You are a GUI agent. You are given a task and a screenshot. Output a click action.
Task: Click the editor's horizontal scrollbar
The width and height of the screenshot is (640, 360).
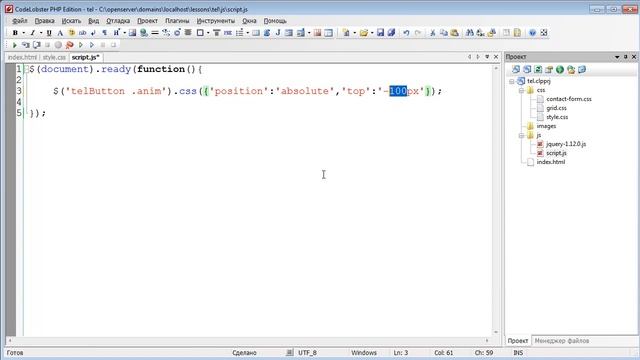pyautogui.click(x=249, y=340)
